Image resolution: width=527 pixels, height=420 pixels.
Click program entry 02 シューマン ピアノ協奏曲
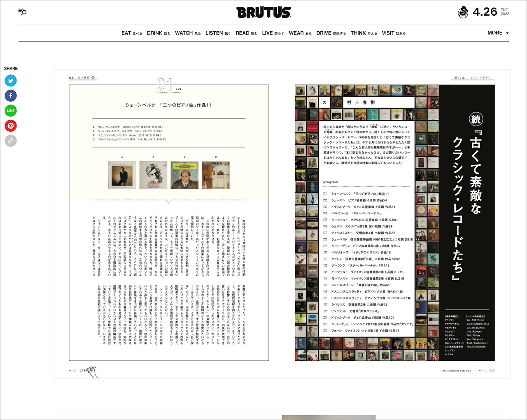click(x=355, y=200)
